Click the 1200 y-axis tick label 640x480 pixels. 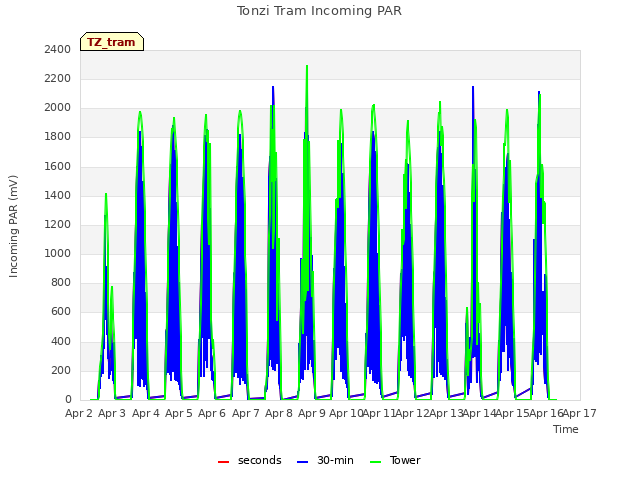pos(58,224)
